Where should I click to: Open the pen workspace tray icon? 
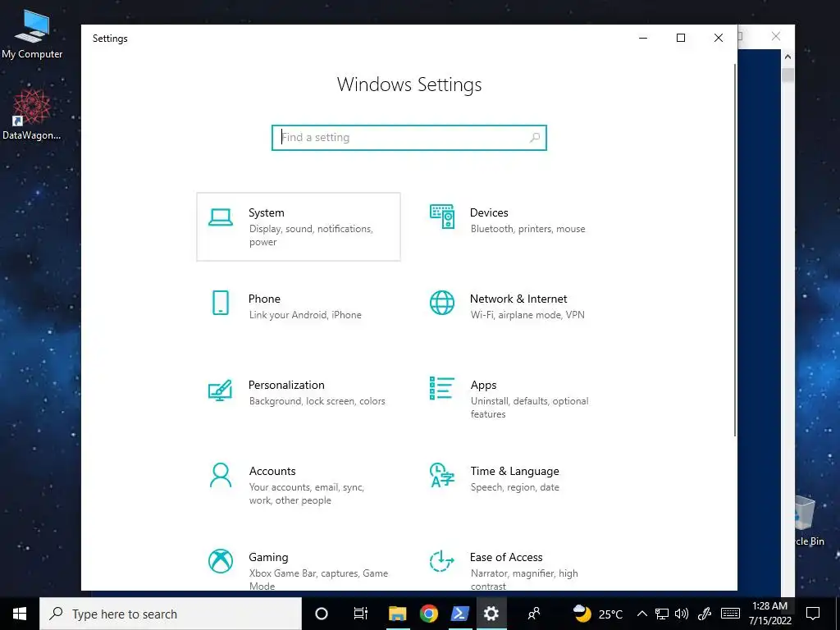tap(705, 614)
